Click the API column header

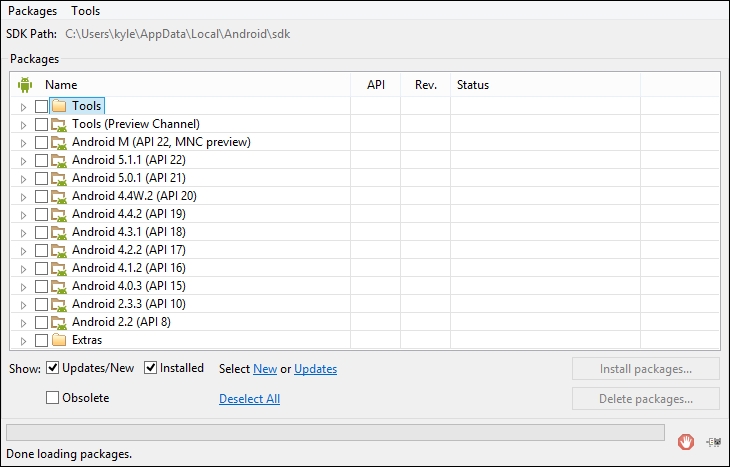pos(376,85)
